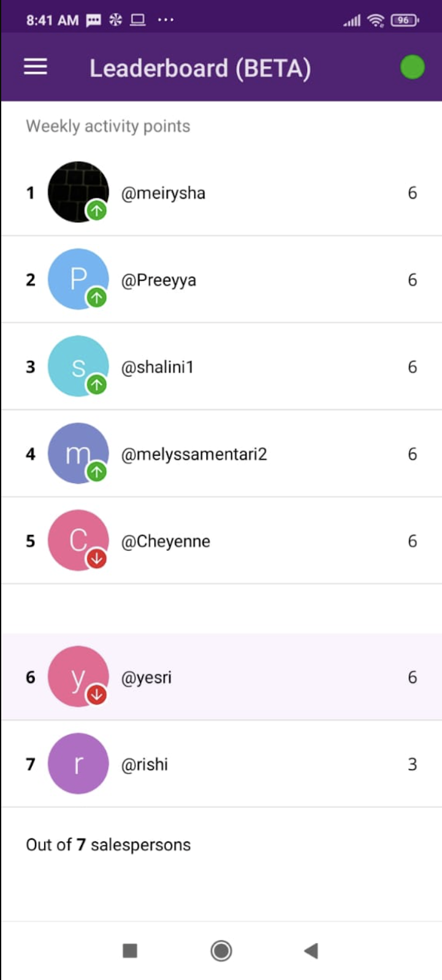Tap the Leaderboard (BETA) title
The width and height of the screenshot is (442, 980).
click(x=200, y=68)
